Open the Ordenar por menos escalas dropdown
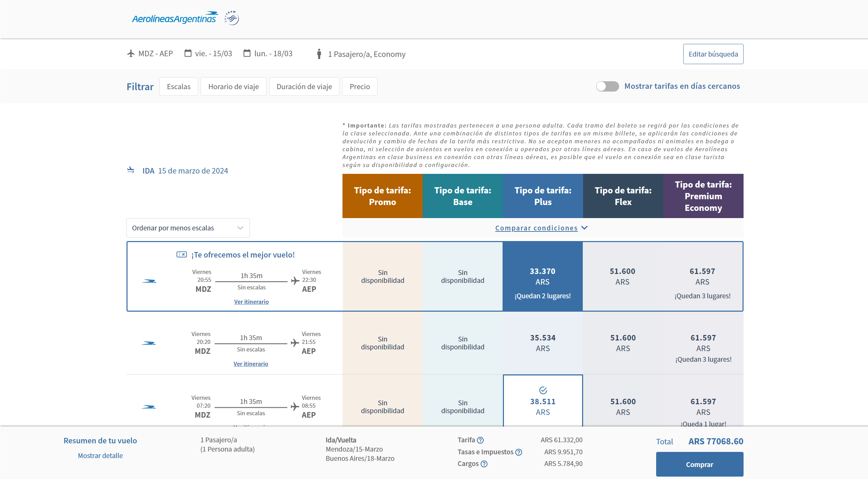Image resolution: width=868 pixels, height=479 pixels. 188,228
